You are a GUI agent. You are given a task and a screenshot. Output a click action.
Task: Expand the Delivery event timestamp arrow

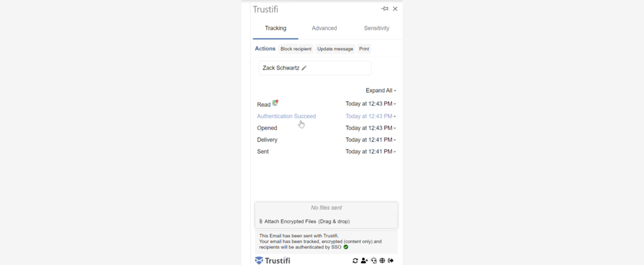[395, 140]
